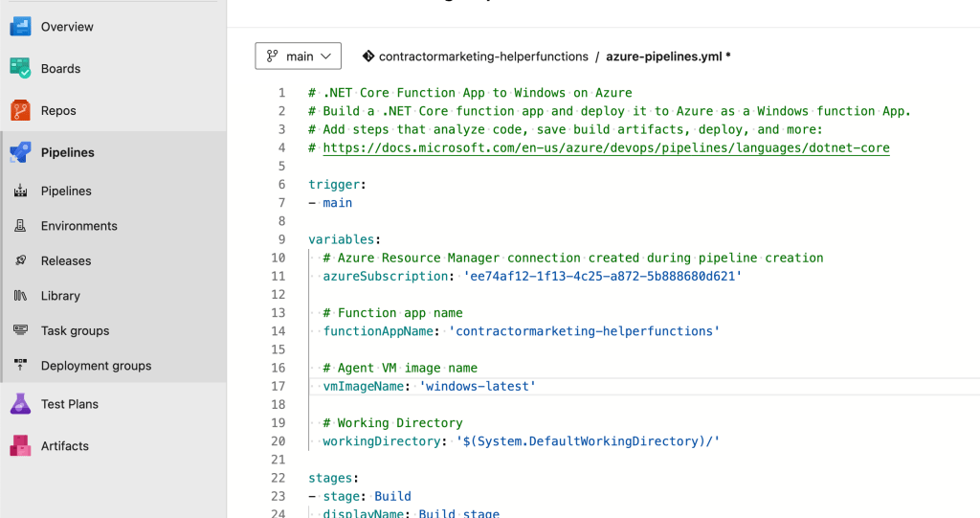This screenshot has height=518, width=980.
Task: Navigate to Repos
Action: click(x=58, y=111)
